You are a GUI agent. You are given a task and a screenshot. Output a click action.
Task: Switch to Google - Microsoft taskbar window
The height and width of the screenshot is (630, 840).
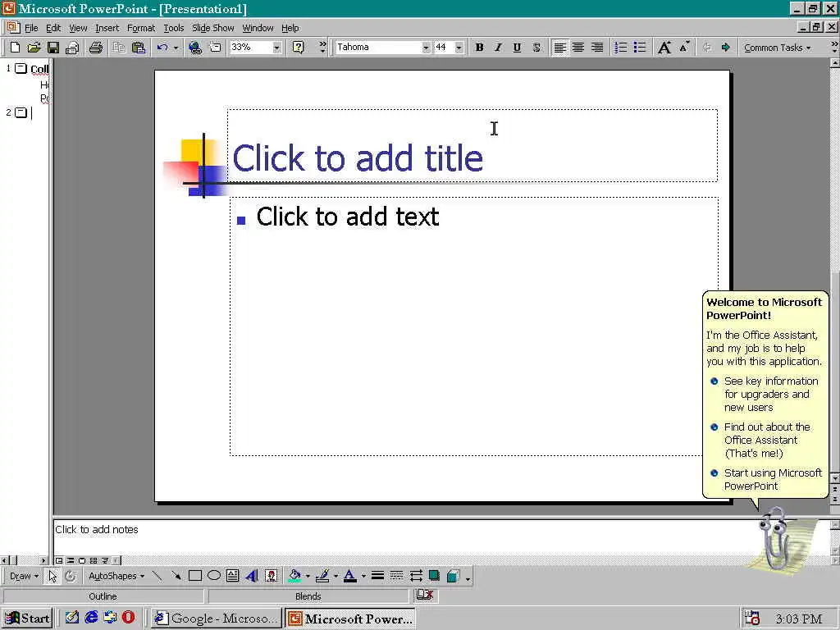click(216, 619)
